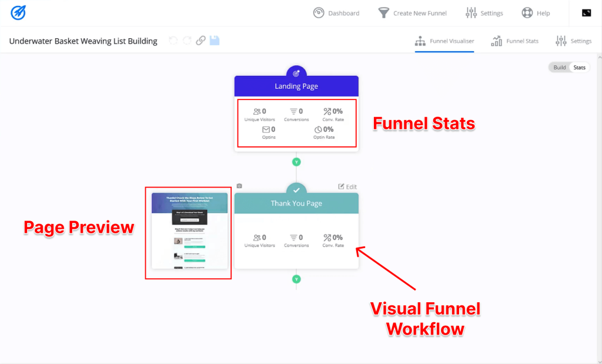This screenshot has height=364, width=602.
Task: Switch the funnel view to Stats
Action: [580, 67]
